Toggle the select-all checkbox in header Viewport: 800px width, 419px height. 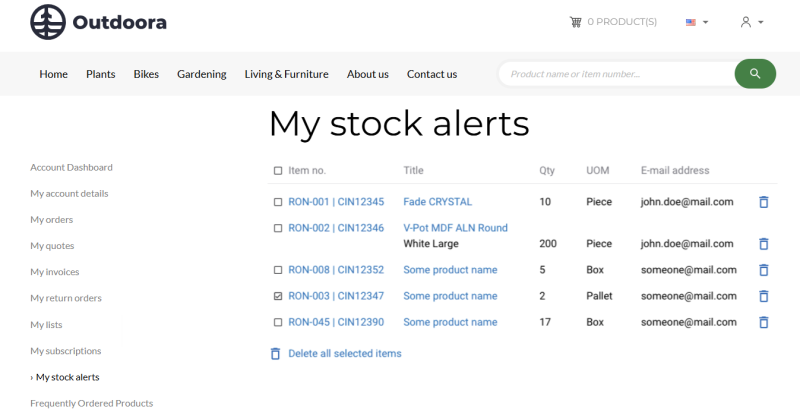pyautogui.click(x=278, y=170)
